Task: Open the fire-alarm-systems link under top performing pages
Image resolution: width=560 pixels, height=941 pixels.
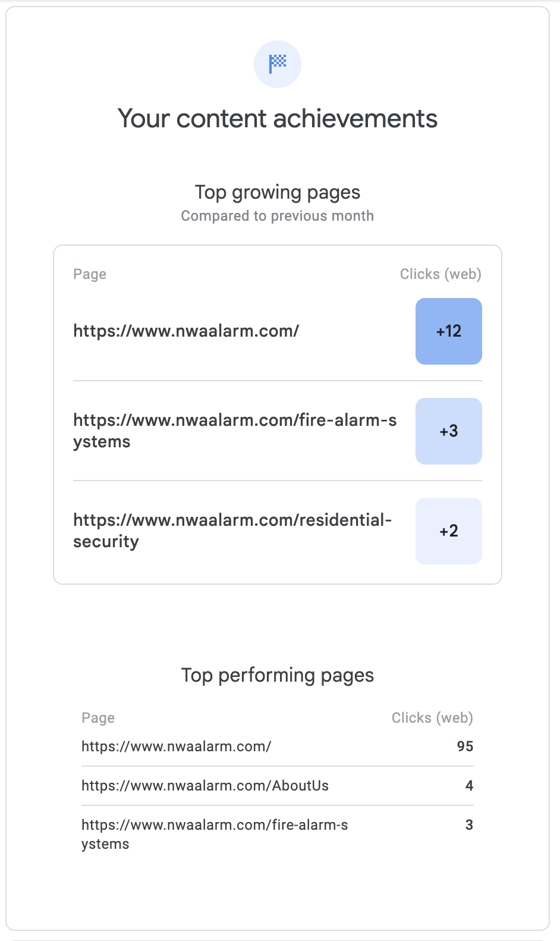Action: (215, 834)
